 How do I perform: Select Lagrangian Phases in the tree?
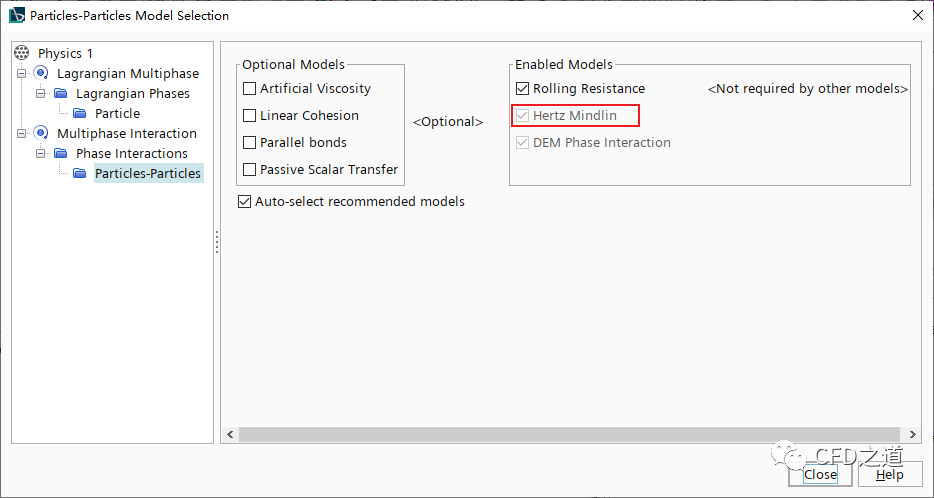tap(133, 94)
